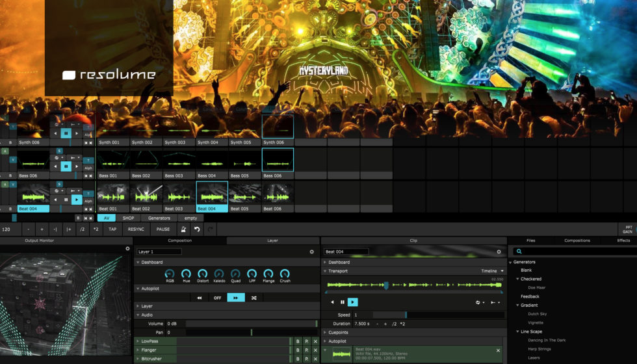Adjust the Pan slider

(252, 332)
